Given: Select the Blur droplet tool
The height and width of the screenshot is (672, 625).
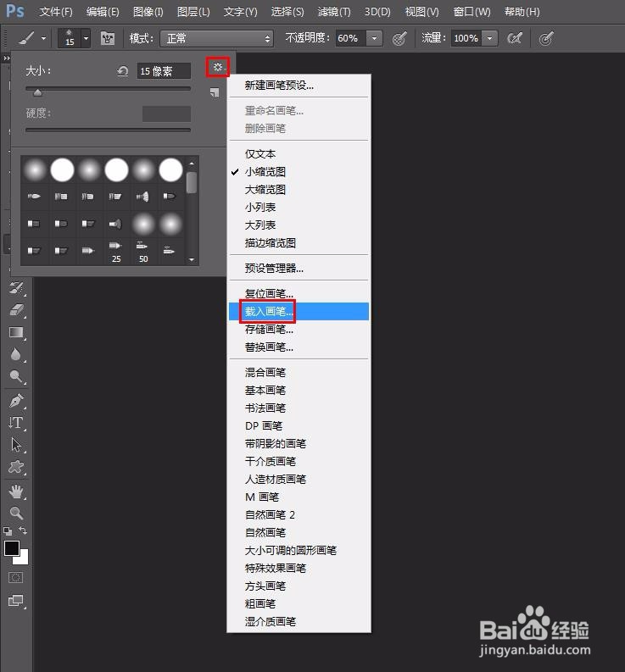Looking at the screenshot, I should [16, 355].
